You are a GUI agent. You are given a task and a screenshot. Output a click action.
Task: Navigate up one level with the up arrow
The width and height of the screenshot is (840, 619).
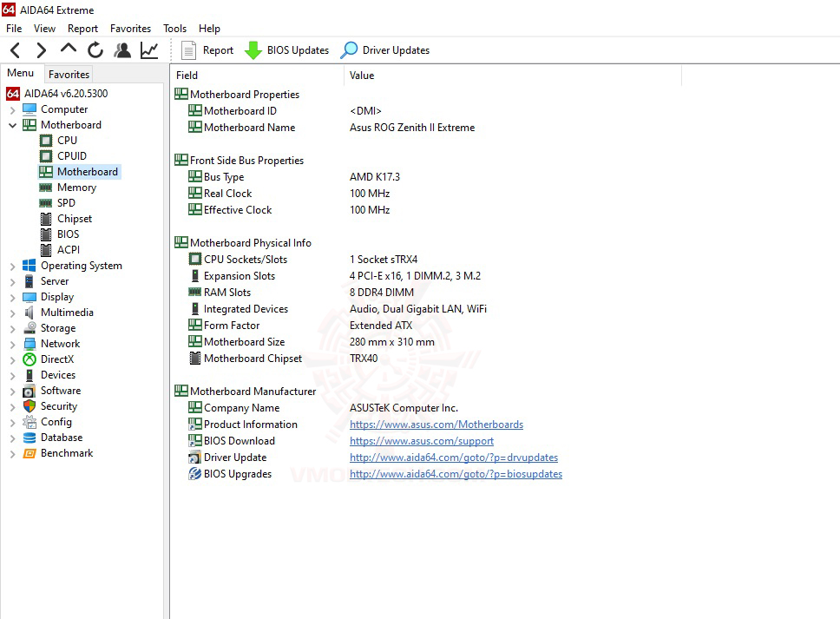coord(69,49)
